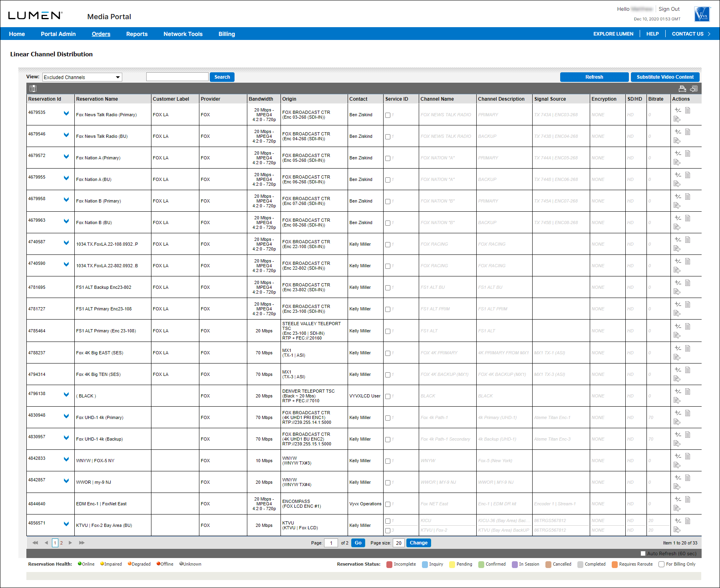This screenshot has width=720, height=588.
Task: Click into the search text field
Action: coord(177,77)
